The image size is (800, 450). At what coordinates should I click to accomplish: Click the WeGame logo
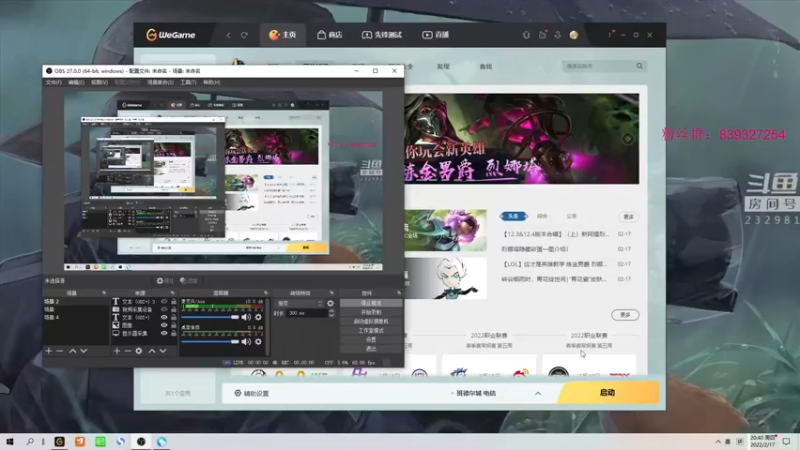tap(171, 35)
